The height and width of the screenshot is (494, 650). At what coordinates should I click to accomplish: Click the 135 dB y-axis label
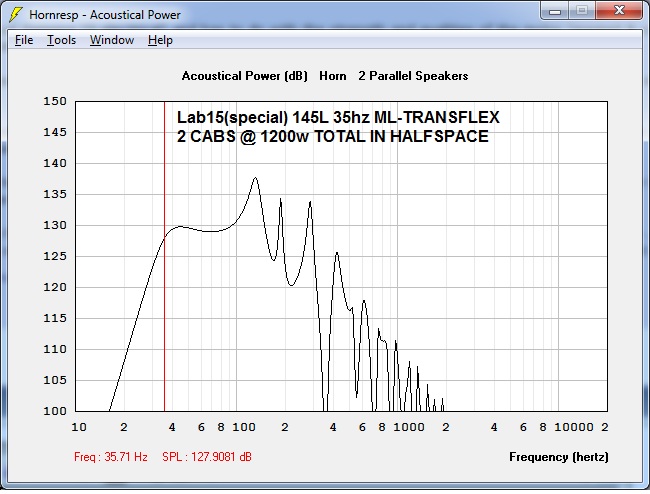[x=55, y=194]
